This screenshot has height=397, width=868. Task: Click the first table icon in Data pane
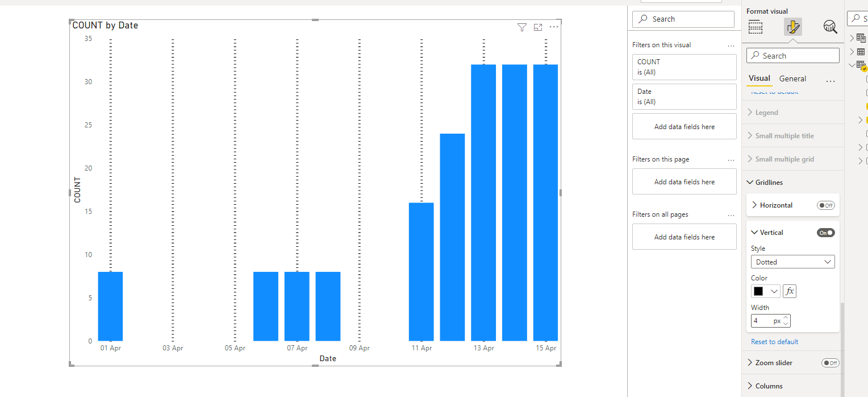point(861,38)
